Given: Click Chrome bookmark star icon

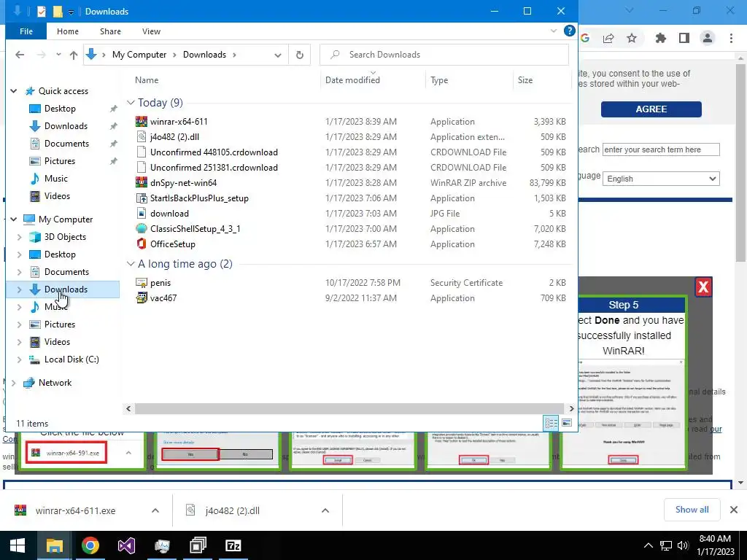Looking at the screenshot, I should 632,38.
